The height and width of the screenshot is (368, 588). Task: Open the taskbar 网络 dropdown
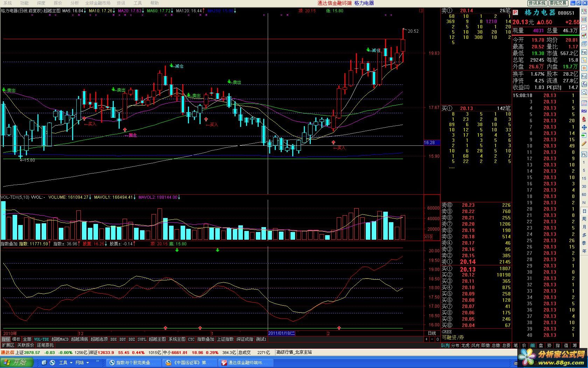82,362
